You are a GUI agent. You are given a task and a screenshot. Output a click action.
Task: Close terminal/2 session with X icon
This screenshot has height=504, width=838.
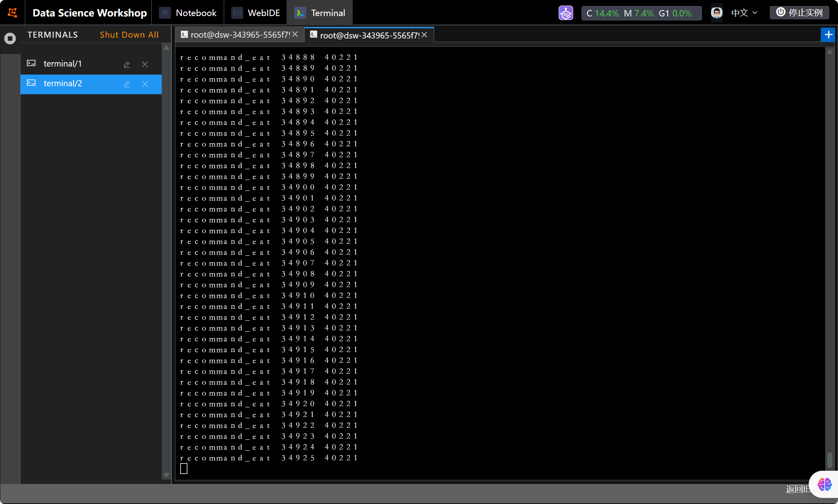tap(145, 84)
